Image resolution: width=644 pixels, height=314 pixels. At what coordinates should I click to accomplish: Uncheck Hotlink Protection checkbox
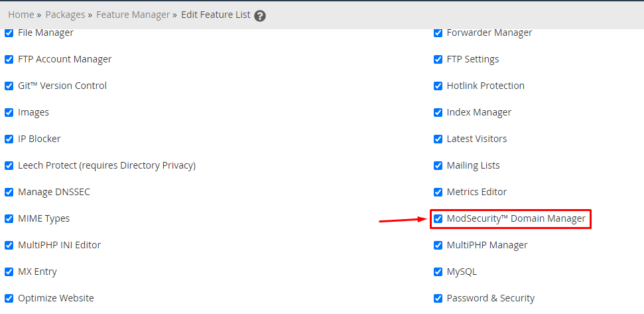(x=438, y=86)
